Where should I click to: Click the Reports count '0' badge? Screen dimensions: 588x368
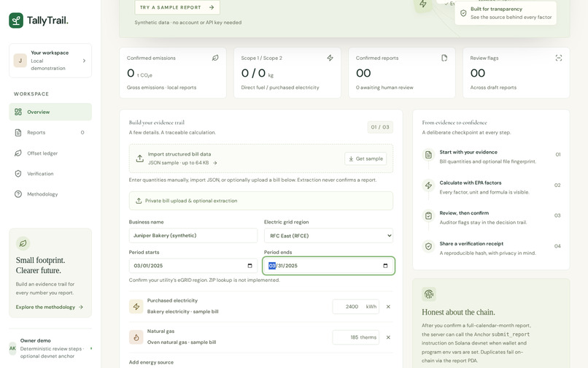point(82,133)
